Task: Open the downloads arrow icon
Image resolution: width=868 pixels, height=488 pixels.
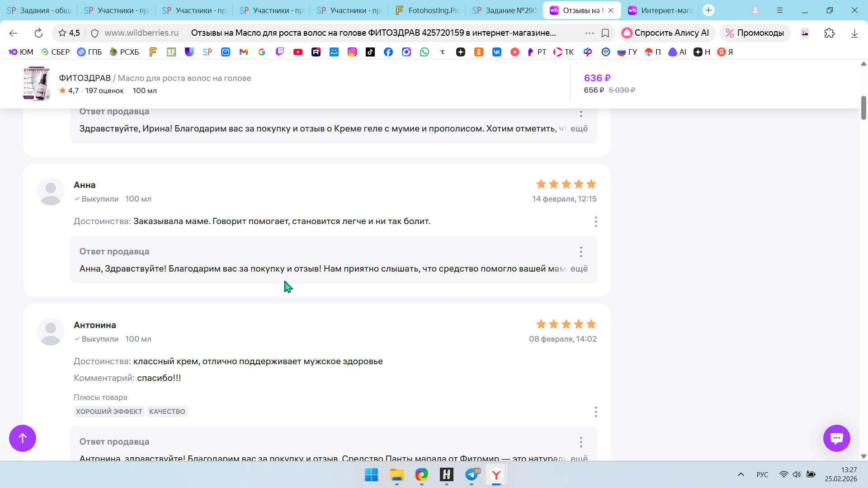Action: point(854,33)
